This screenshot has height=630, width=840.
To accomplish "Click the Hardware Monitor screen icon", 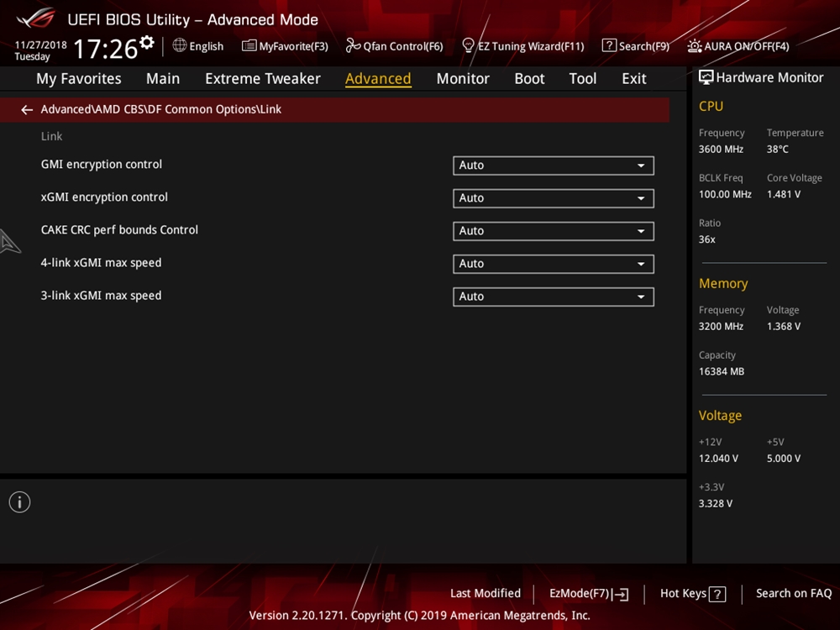I will [706, 77].
